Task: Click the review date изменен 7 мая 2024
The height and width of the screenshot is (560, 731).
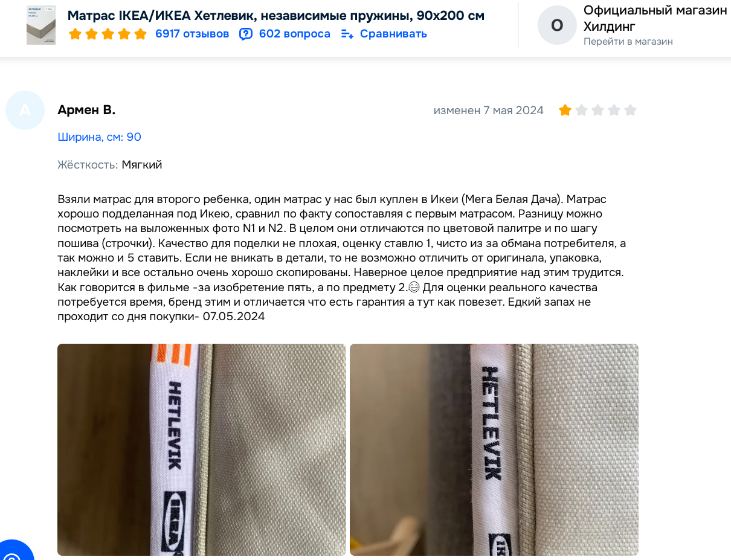Action: tap(488, 111)
